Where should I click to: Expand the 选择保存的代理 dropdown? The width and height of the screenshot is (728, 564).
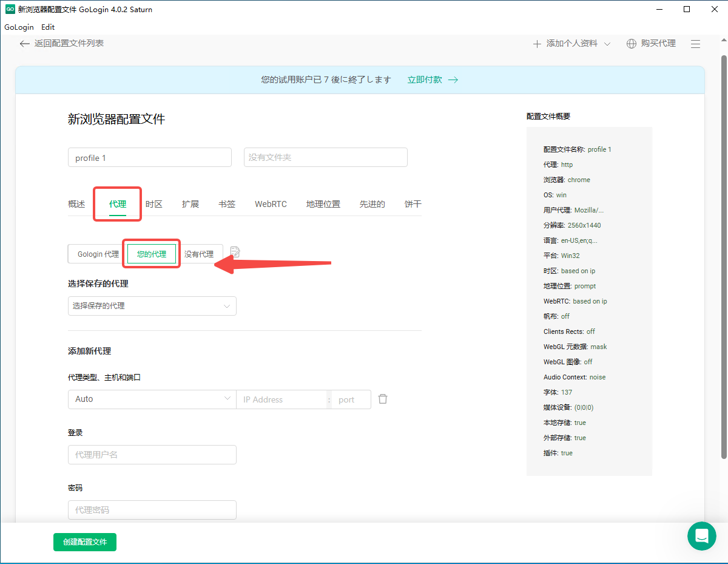(x=152, y=306)
